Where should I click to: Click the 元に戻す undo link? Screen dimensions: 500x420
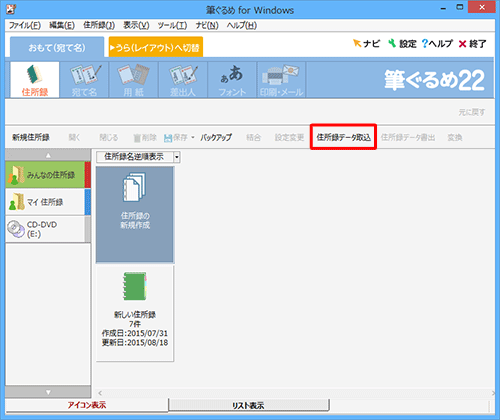[472, 112]
